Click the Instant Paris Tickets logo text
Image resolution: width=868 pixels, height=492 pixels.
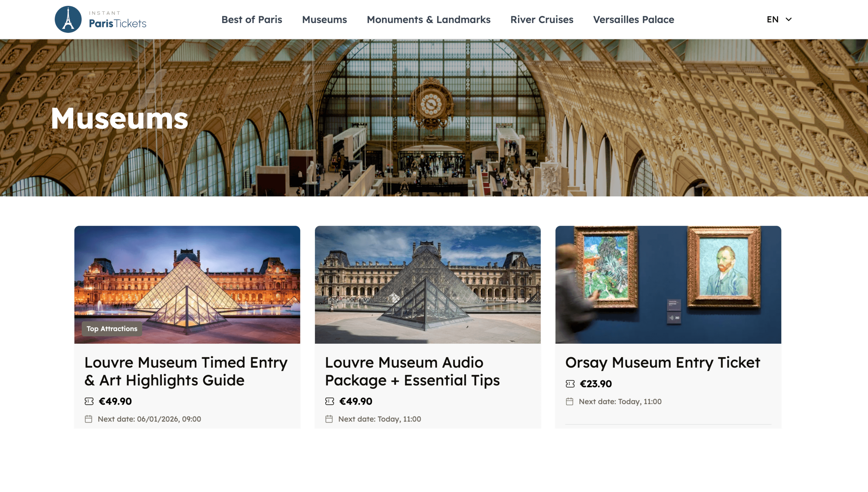[x=117, y=19]
